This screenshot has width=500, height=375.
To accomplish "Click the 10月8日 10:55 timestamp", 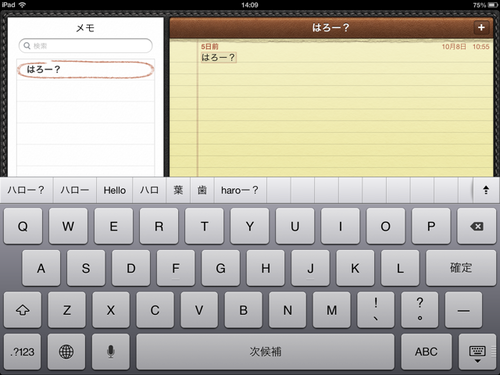I will click(466, 47).
